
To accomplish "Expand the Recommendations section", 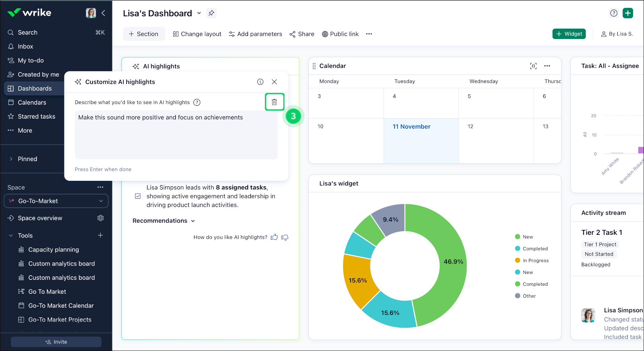I will point(164,221).
